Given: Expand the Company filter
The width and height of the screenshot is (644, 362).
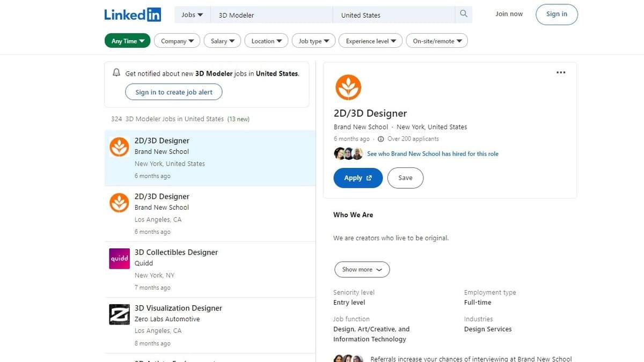Looking at the screenshot, I should point(177,41).
